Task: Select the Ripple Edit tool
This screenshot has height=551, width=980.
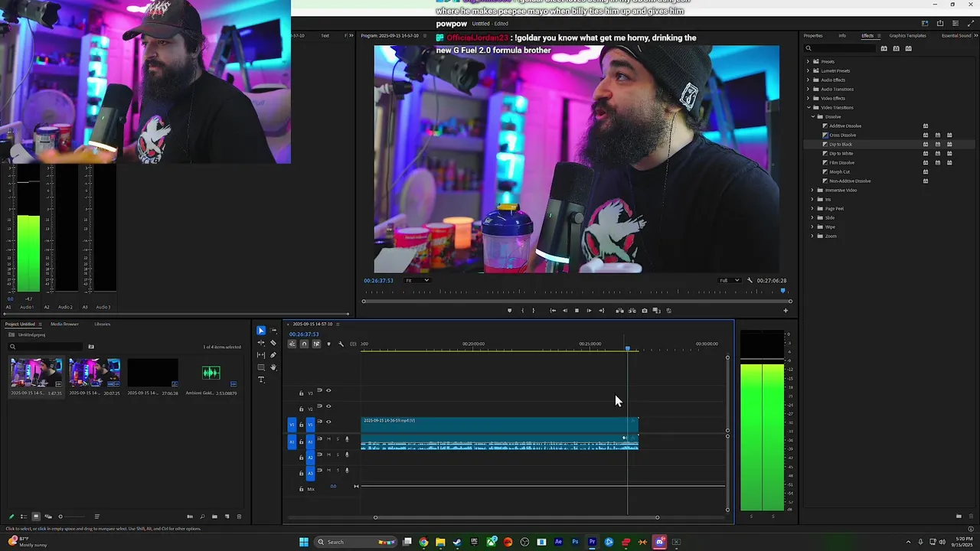Action: (x=261, y=343)
